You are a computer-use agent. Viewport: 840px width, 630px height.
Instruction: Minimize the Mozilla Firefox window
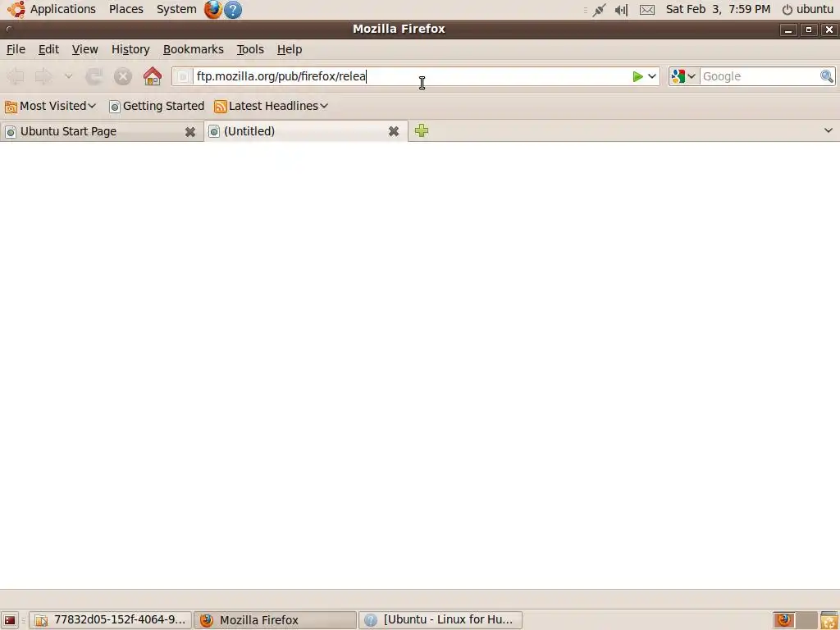pos(787,30)
